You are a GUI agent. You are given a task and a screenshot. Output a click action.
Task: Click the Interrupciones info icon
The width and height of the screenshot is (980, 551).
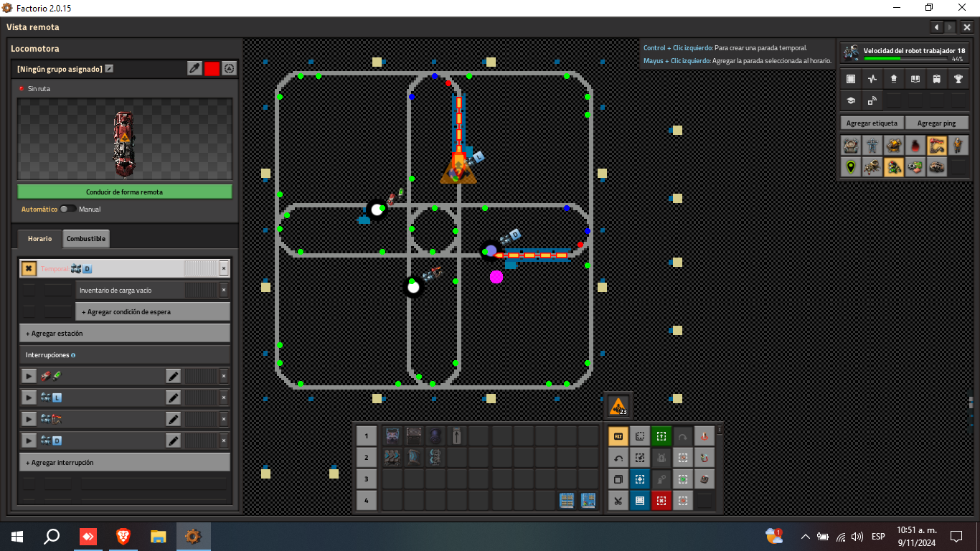click(x=73, y=355)
